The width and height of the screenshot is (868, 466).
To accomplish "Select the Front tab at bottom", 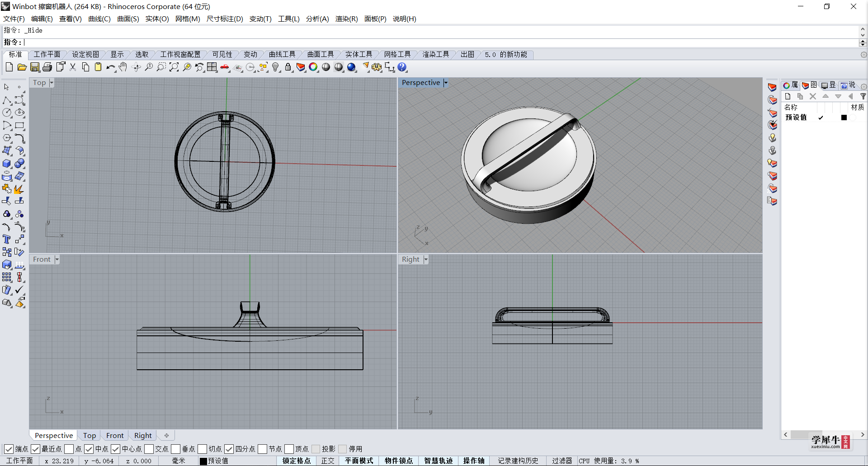I will (115, 435).
